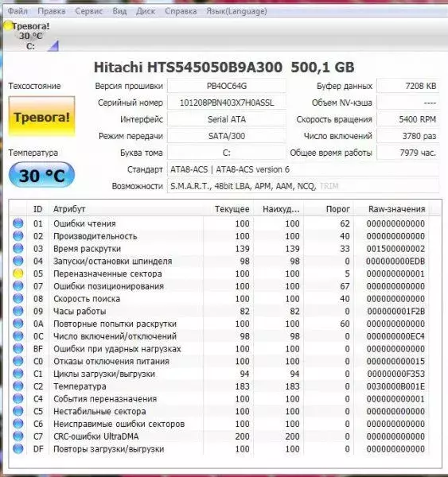
Task: Click status icon for C5 Нестабильные сектора
Action: (18, 411)
